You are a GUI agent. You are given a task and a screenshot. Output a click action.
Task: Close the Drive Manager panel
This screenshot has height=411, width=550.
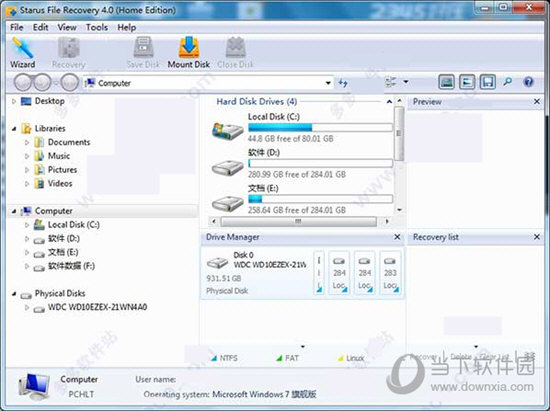click(397, 237)
